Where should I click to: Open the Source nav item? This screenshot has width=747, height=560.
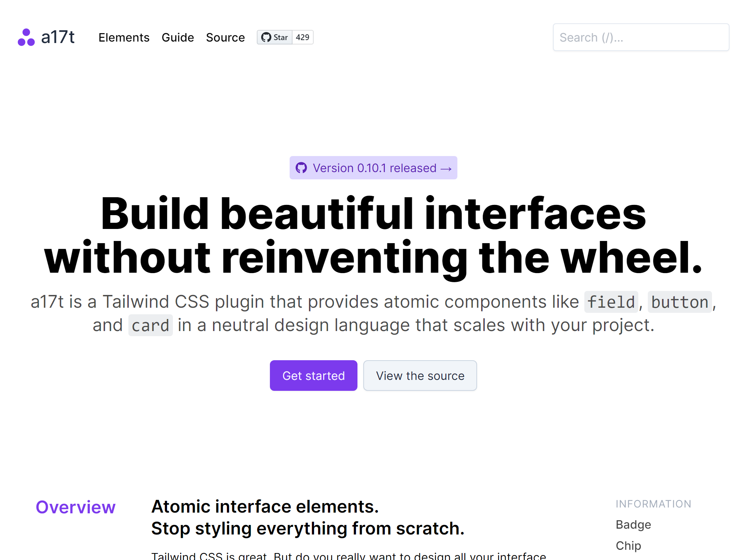(x=225, y=37)
